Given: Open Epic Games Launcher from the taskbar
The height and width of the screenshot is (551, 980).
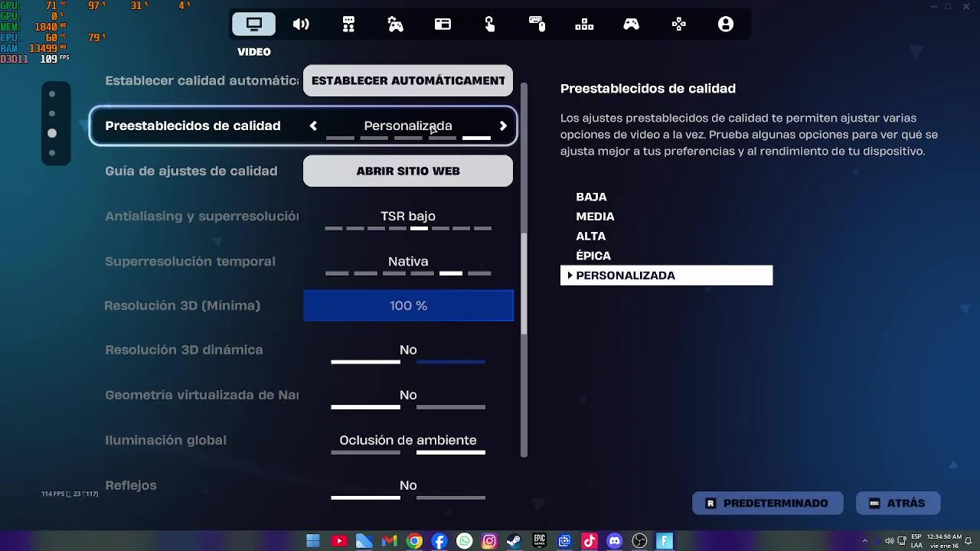Looking at the screenshot, I should coord(539,541).
